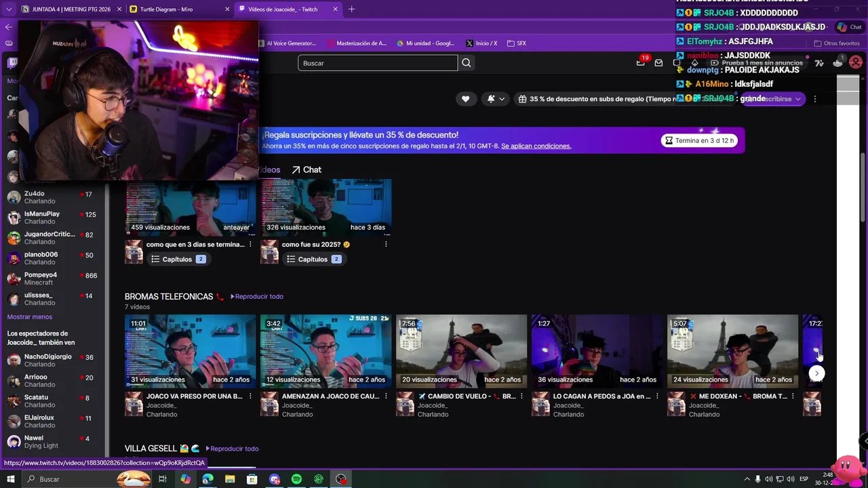
Task: Follow the 'Se aplican condiciones' link
Action: 536,146
